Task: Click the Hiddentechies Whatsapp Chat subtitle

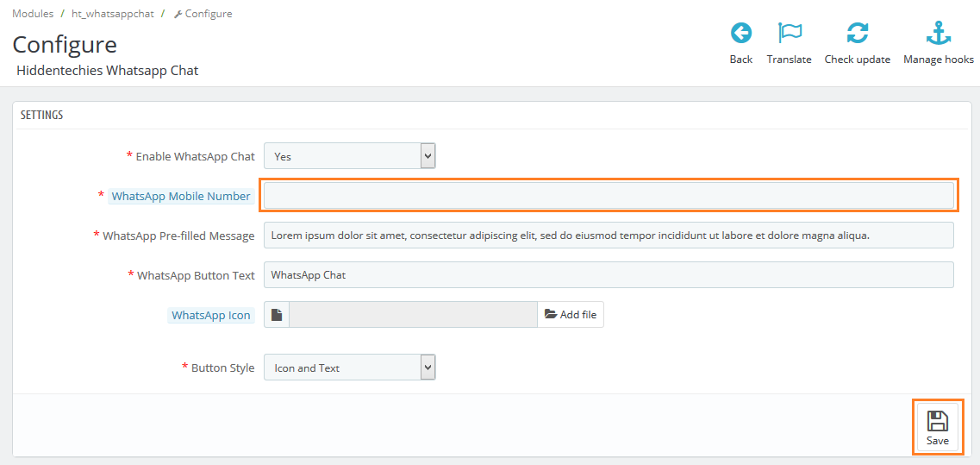Action: click(108, 71)
